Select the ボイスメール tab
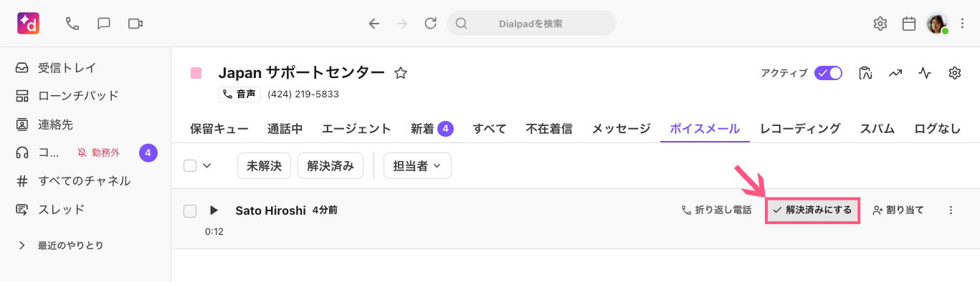 (x=705, y=129)
